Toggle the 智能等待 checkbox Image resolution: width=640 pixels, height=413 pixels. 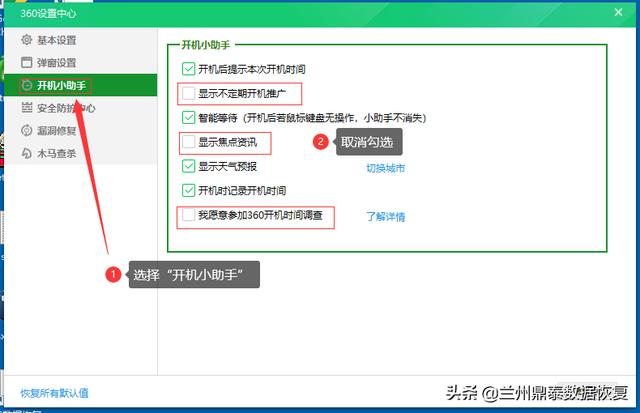tap(189, 117)
